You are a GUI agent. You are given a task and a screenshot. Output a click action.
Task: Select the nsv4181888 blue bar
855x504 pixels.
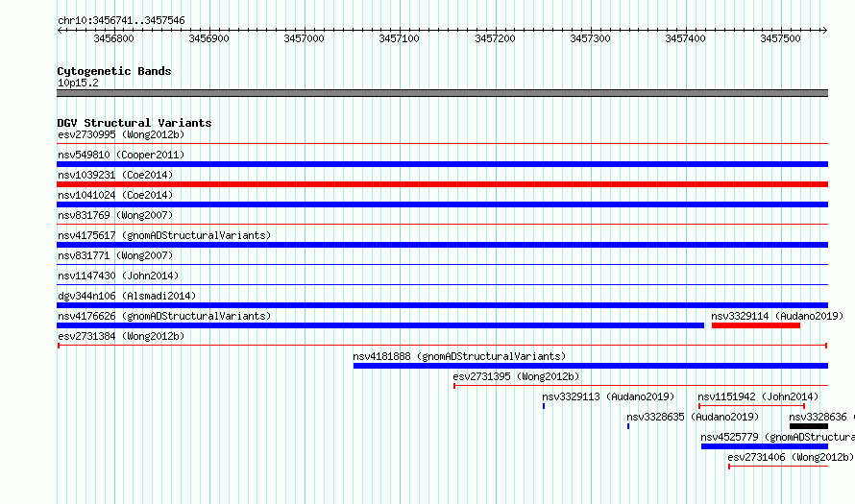pos(591,366)
